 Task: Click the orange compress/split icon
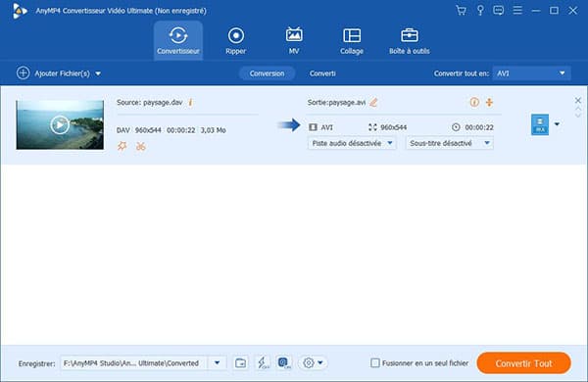click(489, 102)
